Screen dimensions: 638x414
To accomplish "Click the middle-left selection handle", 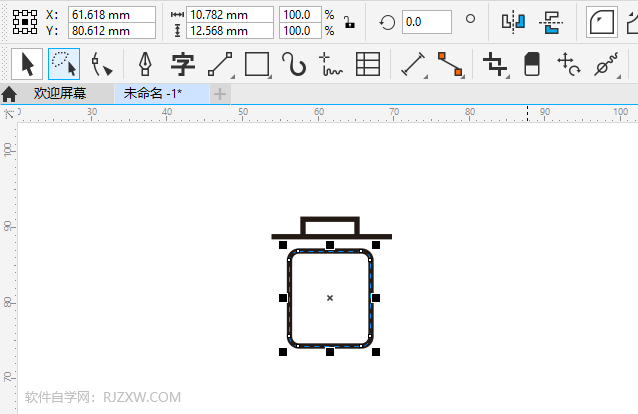I will click(x=283, y=298).
